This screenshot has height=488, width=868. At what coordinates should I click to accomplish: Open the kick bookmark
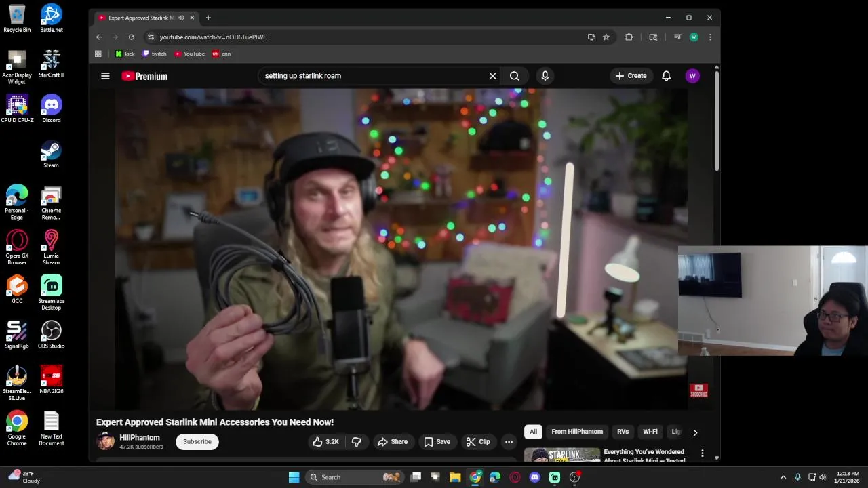(125, 54)
